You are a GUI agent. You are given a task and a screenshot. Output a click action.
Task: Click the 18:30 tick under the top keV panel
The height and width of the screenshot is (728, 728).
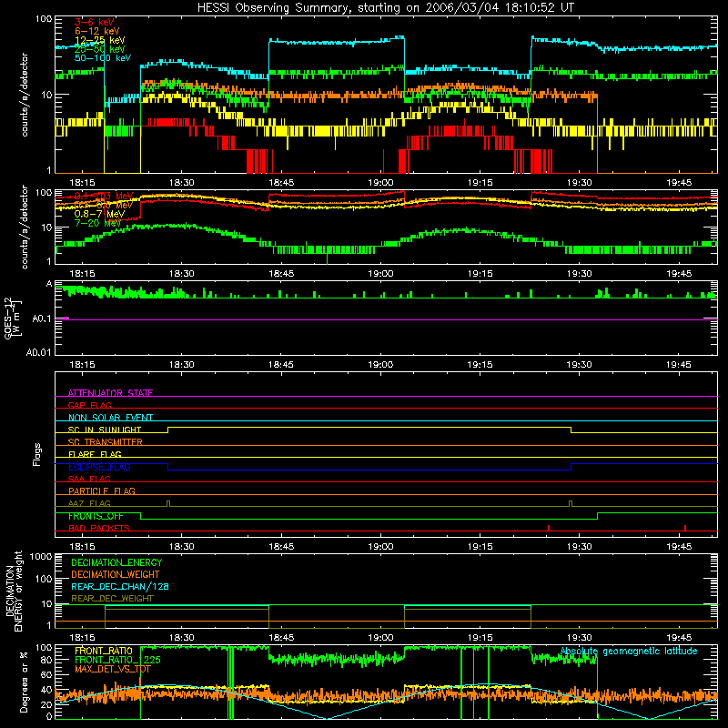pos(181,183)
